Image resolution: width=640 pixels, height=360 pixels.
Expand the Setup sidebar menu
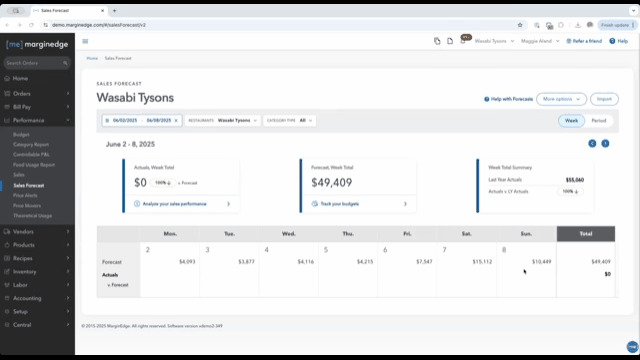pyautogui.click(x=37, y=311)
